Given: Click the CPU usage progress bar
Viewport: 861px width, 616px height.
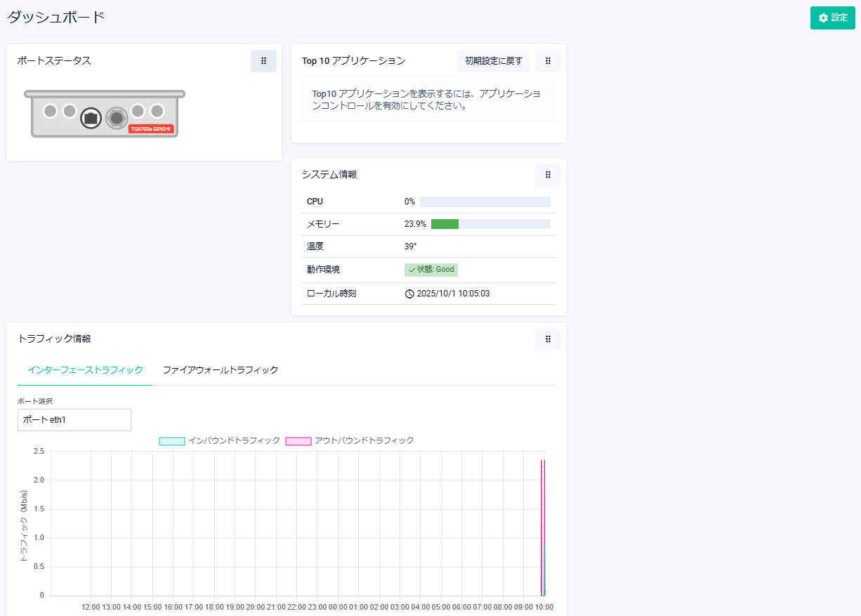Looking at the screenshot, I should [485, 202].
